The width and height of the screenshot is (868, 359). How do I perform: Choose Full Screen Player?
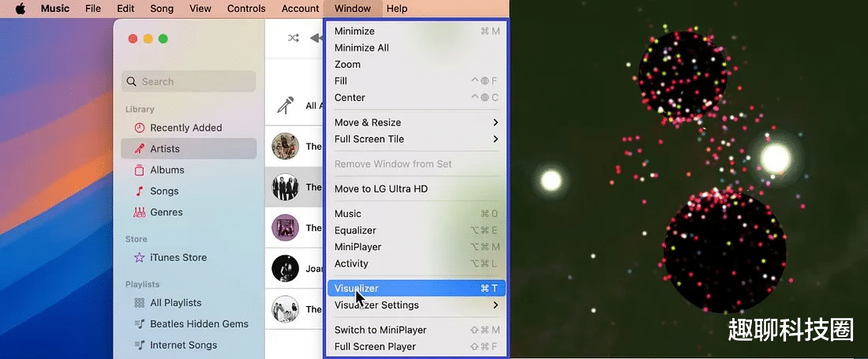click(417, 346)
